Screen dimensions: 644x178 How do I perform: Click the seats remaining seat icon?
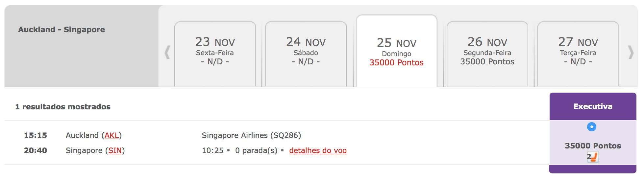(x=593, y=157)
